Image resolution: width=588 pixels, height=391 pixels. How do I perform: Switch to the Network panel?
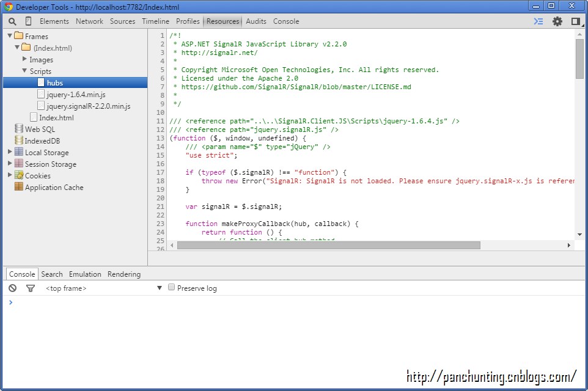pos(89,21)
